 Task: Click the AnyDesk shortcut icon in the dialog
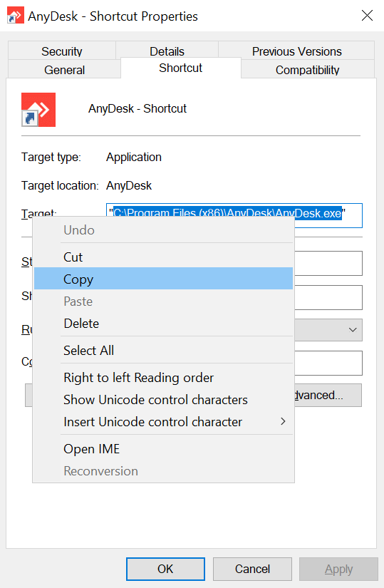pyautogui.click(x=38, y=110)
